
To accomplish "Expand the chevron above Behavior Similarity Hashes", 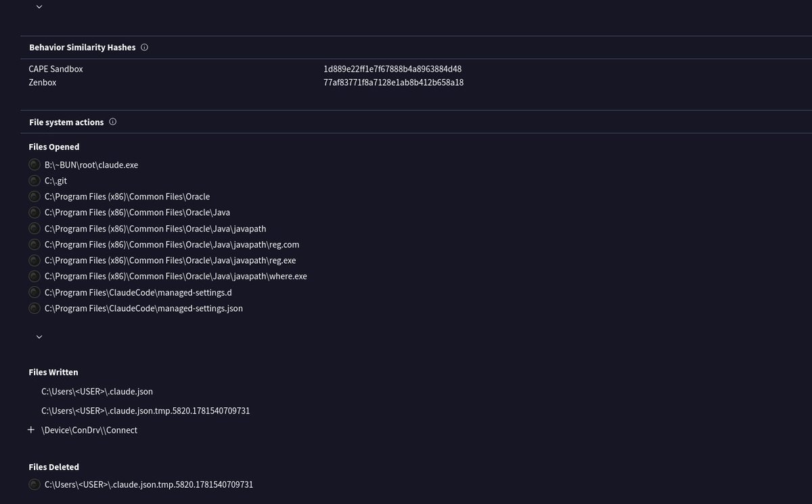I will [39, 7].
